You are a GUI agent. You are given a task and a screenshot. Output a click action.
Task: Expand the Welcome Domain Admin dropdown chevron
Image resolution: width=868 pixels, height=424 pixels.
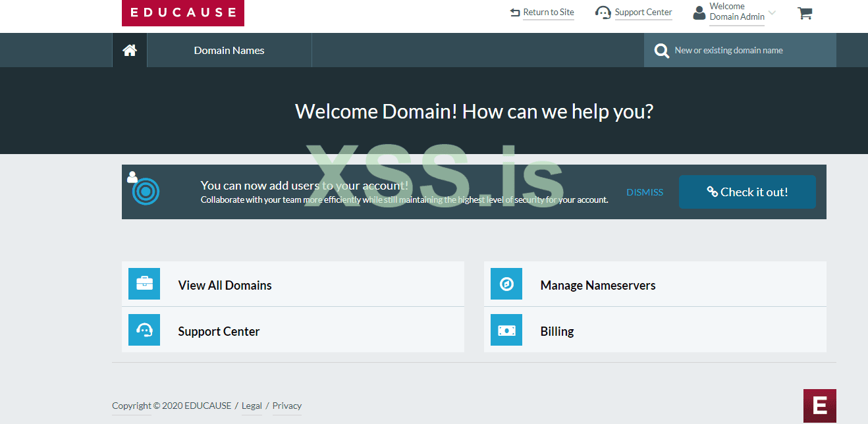(x=772, y=13)
